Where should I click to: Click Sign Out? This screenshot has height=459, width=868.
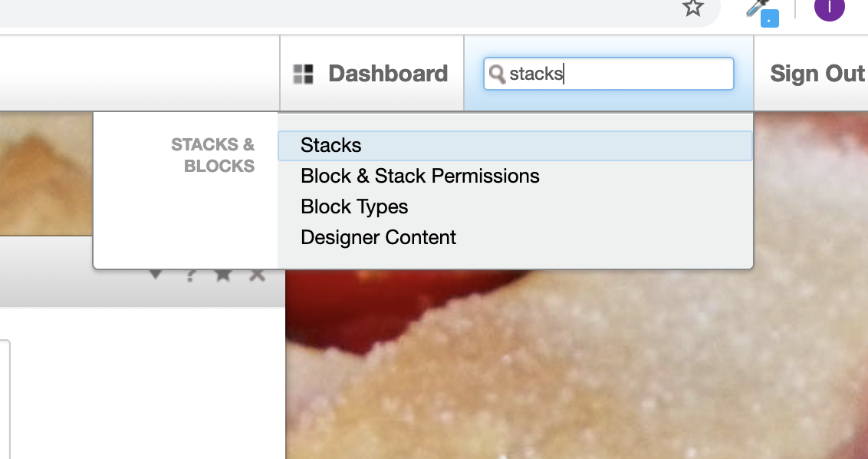(x=817, y=74)
